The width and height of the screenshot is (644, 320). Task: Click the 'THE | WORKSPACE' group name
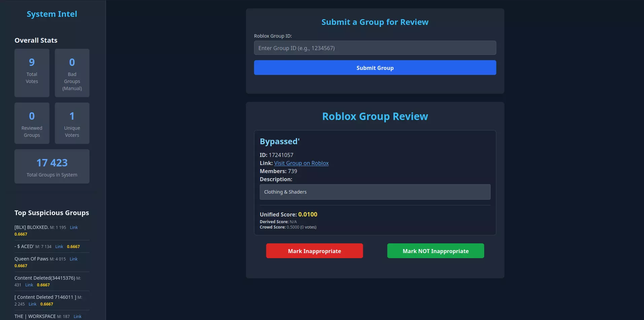(35, 316)
